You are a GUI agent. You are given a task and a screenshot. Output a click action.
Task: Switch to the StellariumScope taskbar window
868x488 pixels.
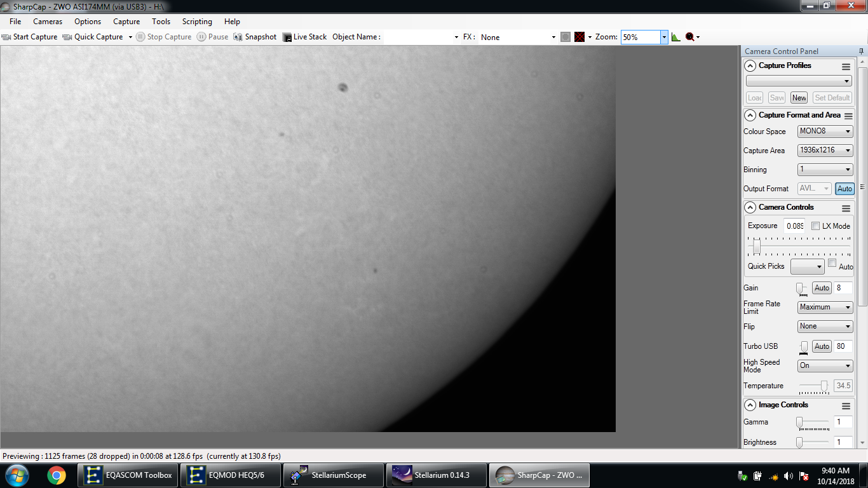point(334,475)
